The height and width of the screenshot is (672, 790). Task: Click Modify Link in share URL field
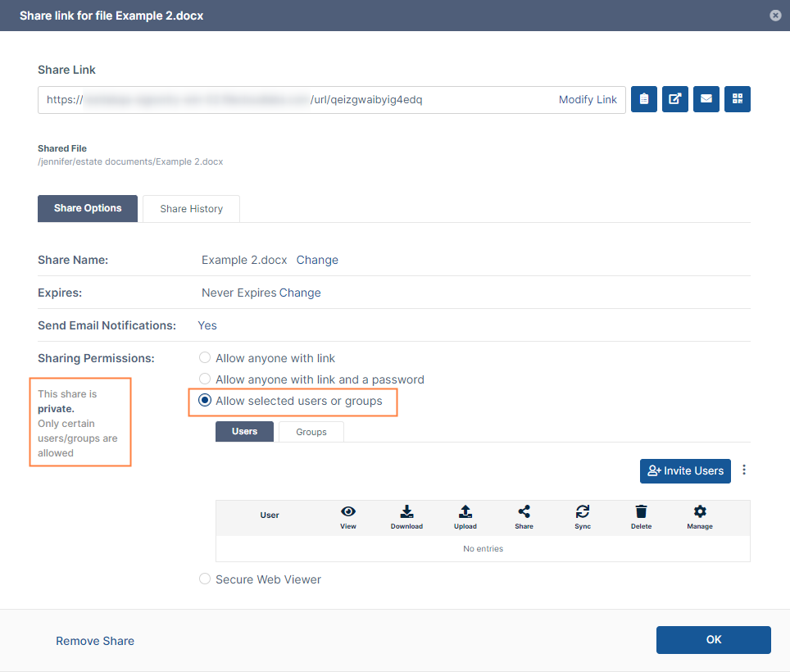tap(588, 99)
